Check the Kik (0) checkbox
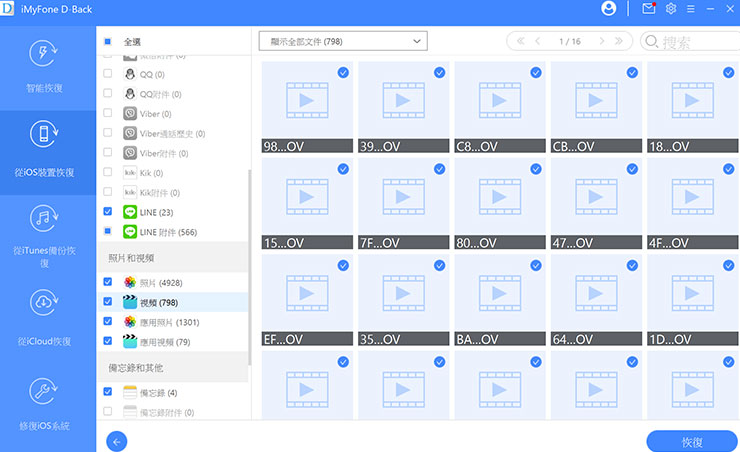 [108, 172]
